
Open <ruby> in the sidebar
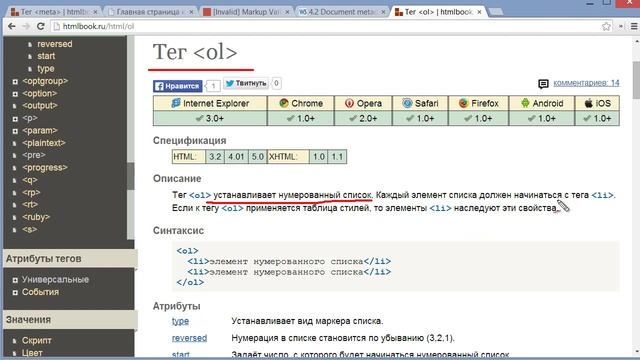click(x=36, y=217)
